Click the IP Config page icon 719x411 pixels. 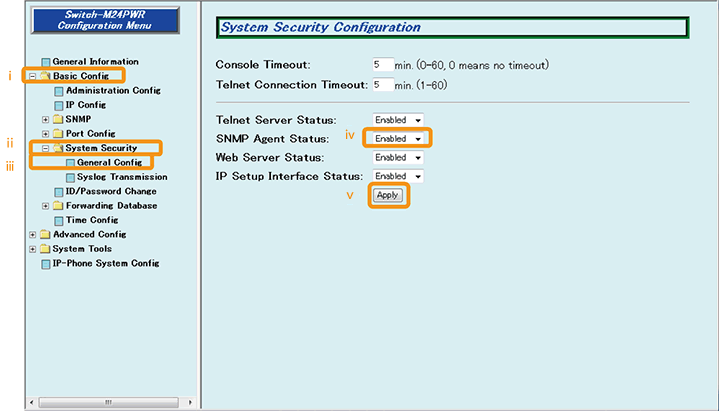tap(58, 105)
